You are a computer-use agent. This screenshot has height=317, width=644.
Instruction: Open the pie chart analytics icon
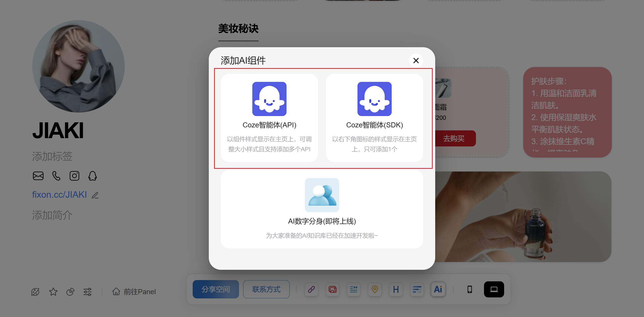pos(70,292)
